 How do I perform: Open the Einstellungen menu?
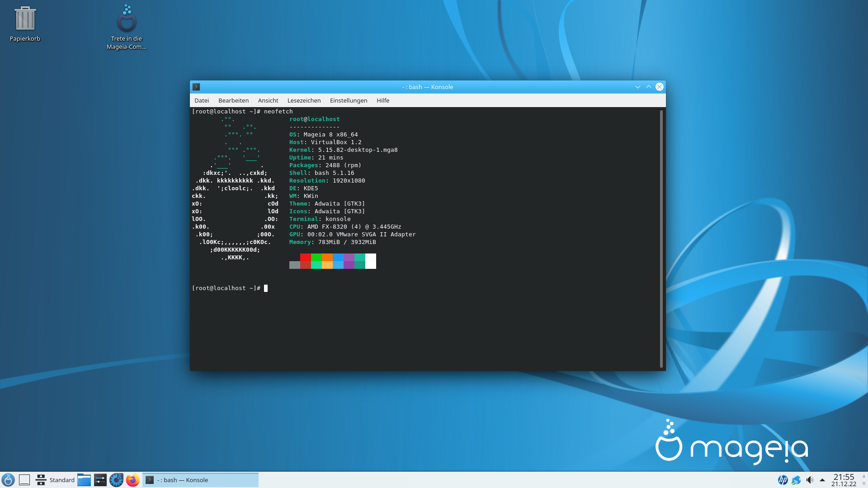coord(348,100)
